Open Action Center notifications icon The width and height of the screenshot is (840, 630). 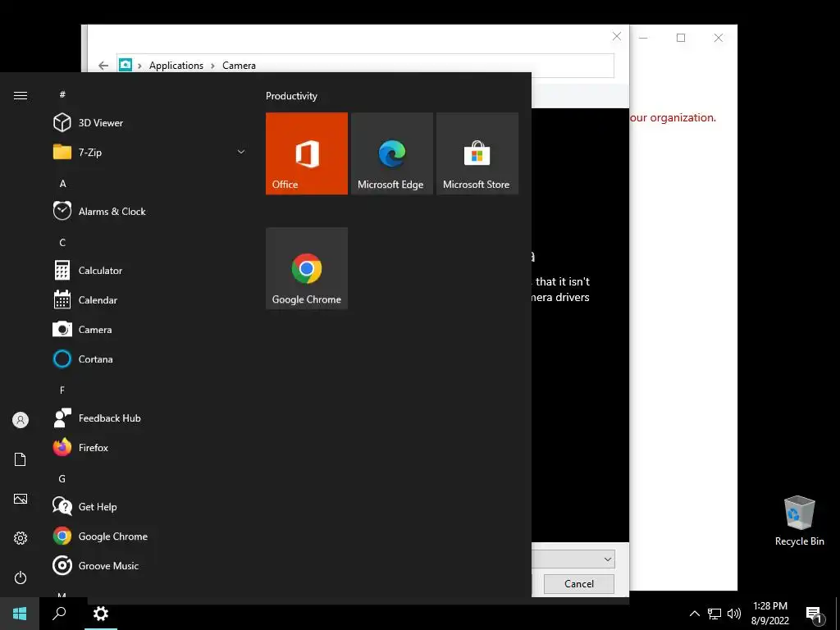tap(815, 614)
